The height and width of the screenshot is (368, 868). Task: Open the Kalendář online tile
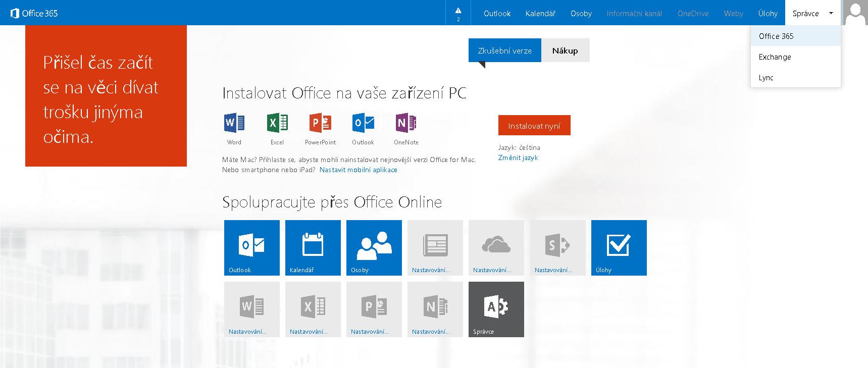click(x=313, y=248)
